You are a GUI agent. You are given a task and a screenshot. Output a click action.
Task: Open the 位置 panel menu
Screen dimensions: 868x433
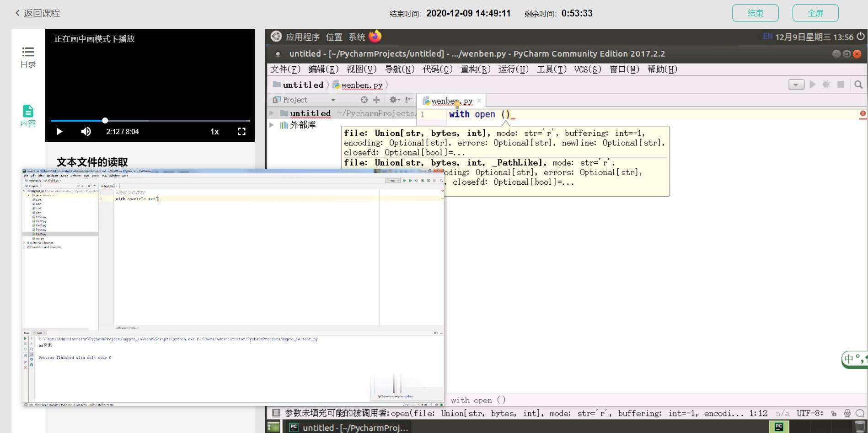tap(334, 37)
